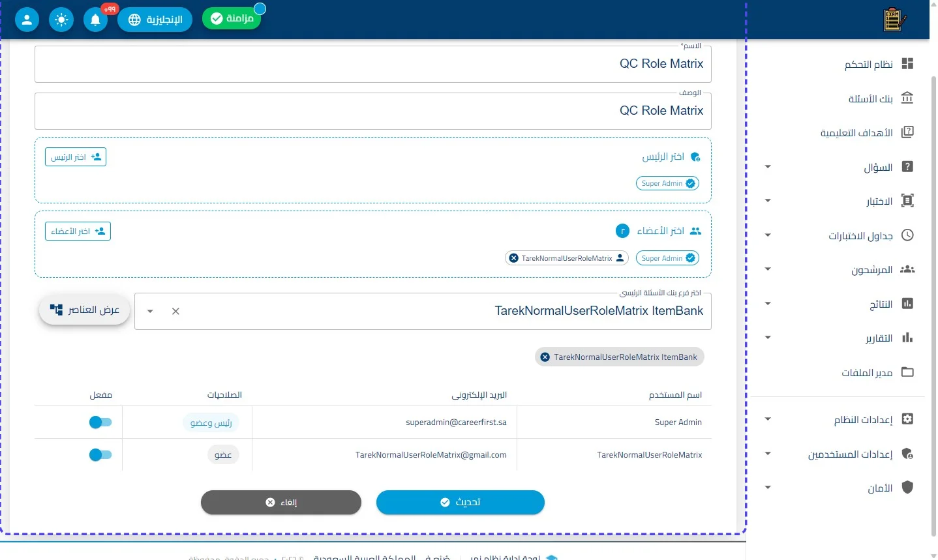Clear the main question bank branch selection
Viewport: 938px width, 560px height.
tap(175, 312)
